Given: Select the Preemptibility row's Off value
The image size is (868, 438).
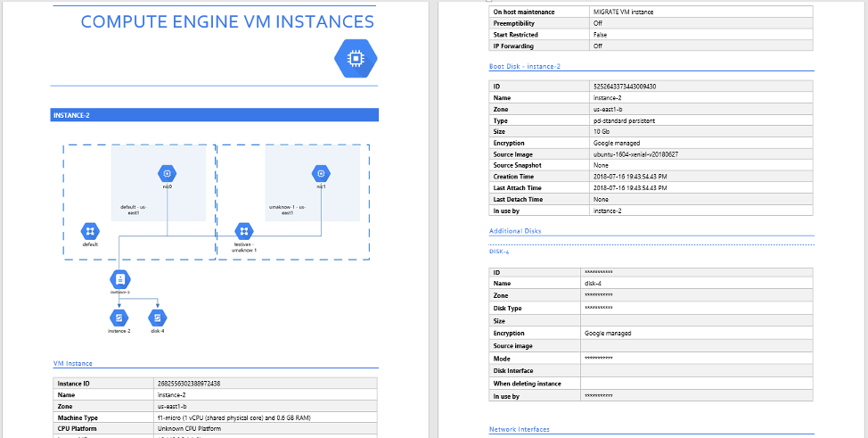Looking at the screenshot, I should point(597,23).
